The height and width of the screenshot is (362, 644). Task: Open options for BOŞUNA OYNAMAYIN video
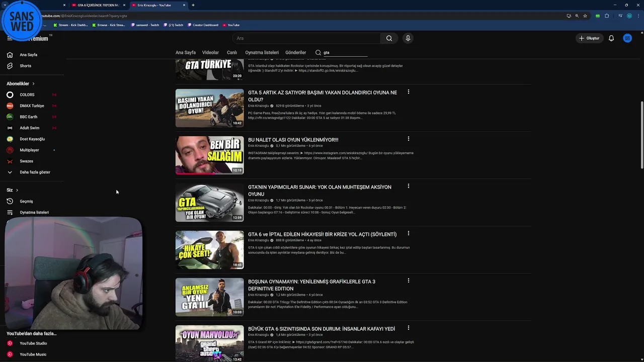[409, 281]
